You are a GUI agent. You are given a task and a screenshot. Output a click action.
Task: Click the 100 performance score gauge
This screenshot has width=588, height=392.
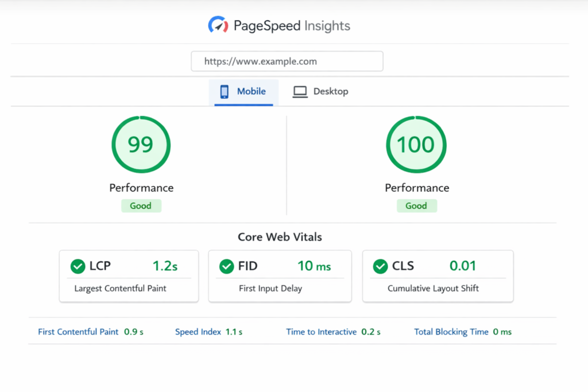pos(416,145)
